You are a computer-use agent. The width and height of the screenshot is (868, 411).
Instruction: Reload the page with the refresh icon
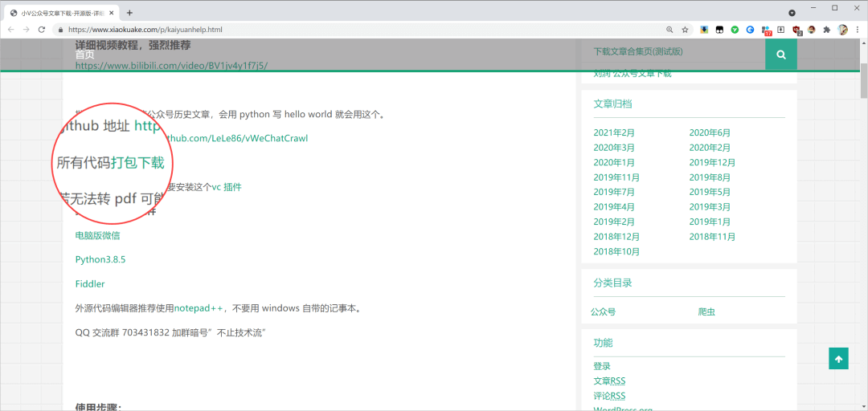(41, 30)
